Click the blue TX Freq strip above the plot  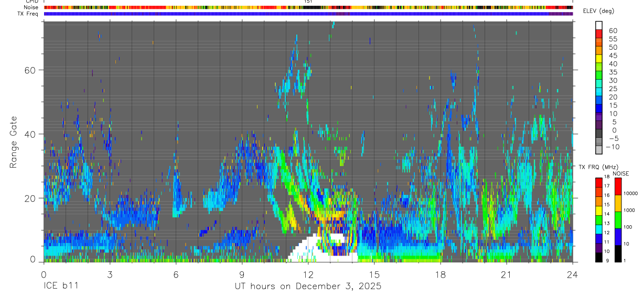(x=308, y=14)
